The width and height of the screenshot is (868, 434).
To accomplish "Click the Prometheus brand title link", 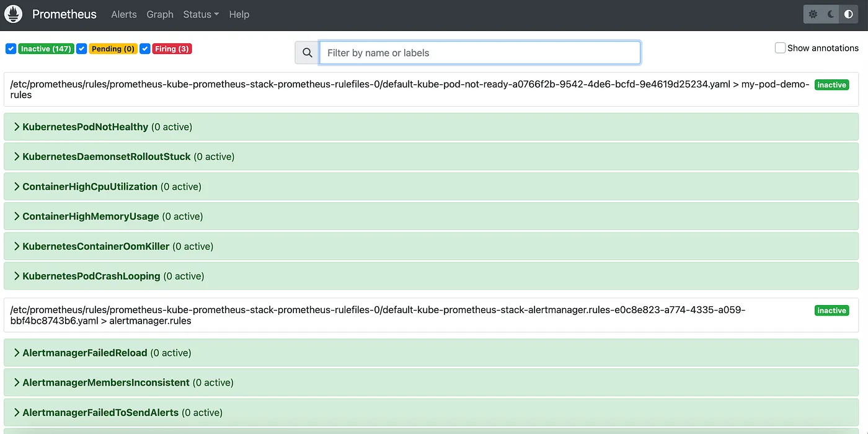I will pos(64,14).
